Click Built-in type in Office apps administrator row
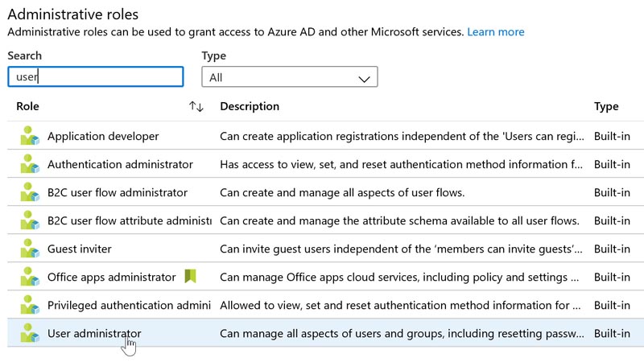Image resolution: width=644 pixels, height=362 pixels. pos(612,277)
